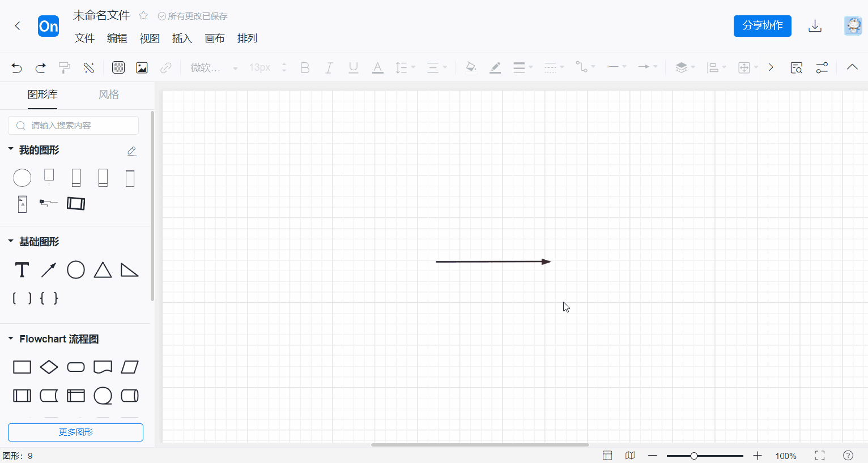
Task: Star this file as favorite
Action: (x=143, y=16)
